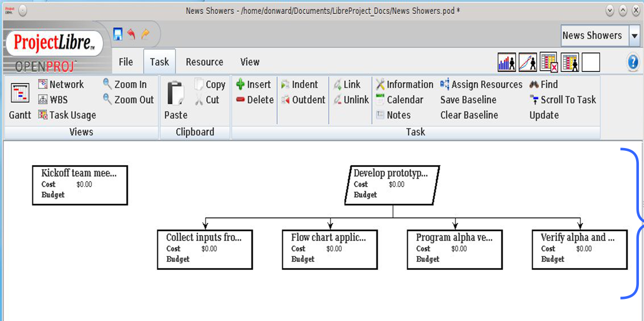Outdent the selected task
644x321 pixels.
pos(303,100)
